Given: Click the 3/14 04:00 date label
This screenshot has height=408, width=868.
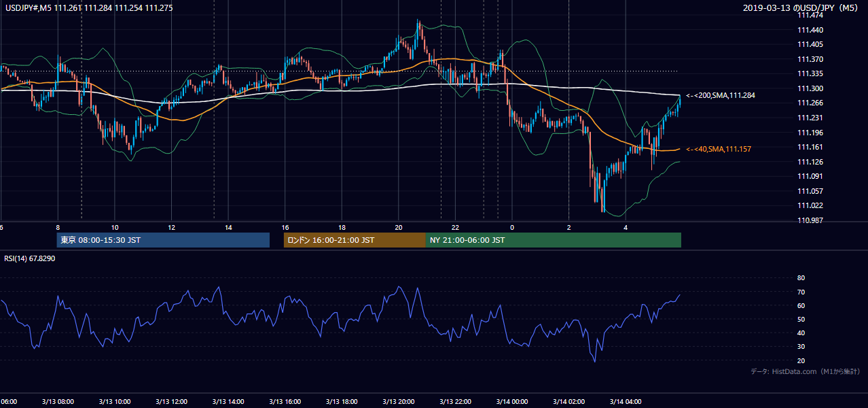Looking at the screenshot, I should tap(626, 401).
